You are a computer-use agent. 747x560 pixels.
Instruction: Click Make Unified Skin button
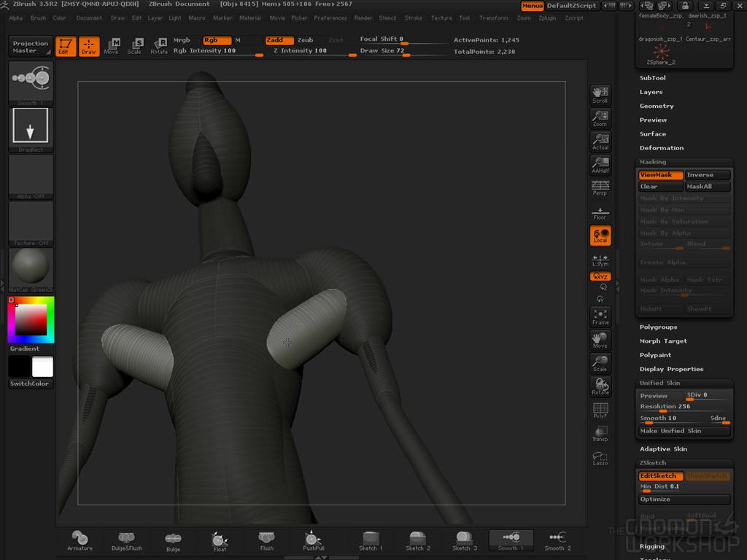point(684,430)
